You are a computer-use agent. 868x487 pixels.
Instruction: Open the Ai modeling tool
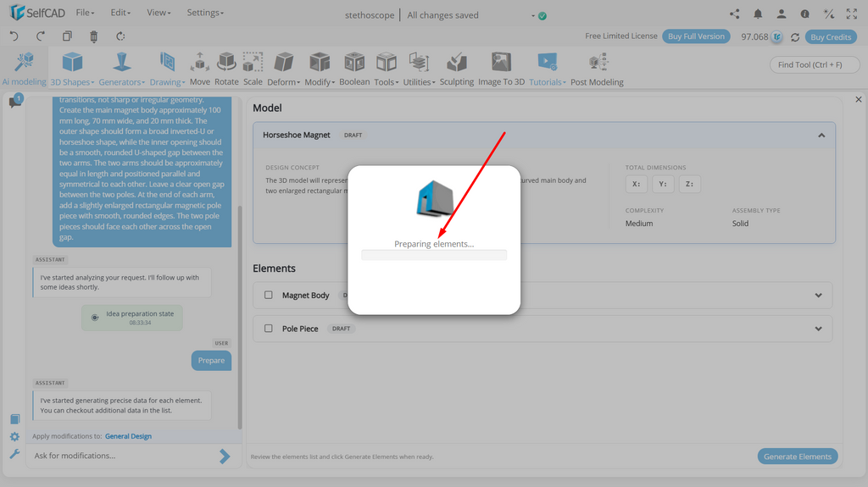click(25, 68)
